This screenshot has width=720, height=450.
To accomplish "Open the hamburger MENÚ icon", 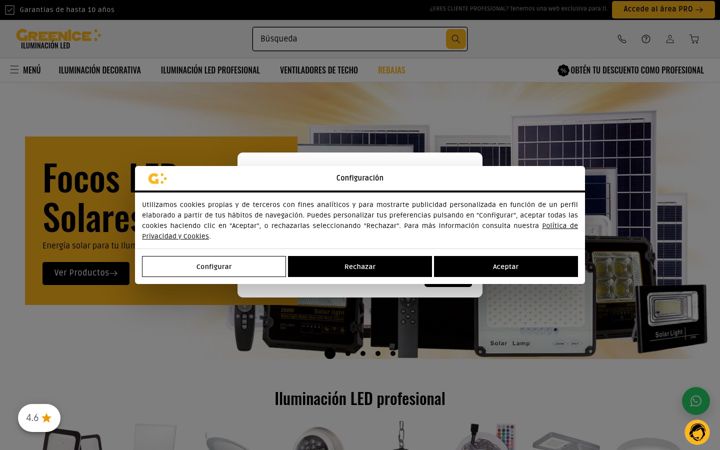I will tap(14, 70).
